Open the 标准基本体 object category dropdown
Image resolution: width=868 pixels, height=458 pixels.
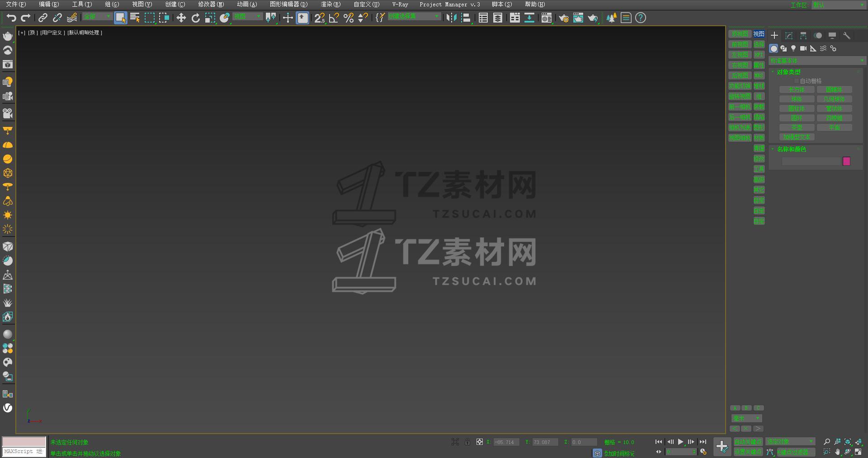coord(817,61)
